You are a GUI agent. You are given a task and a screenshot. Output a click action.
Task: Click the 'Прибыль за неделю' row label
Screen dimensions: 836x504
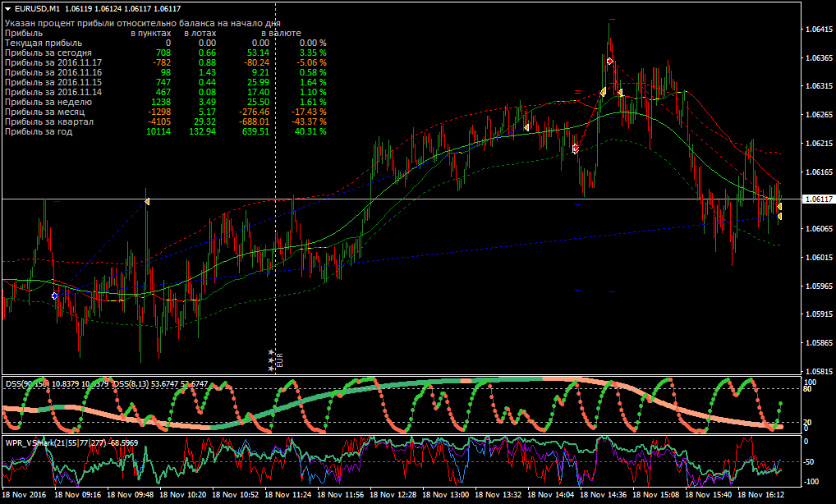[x=48, y=102]
